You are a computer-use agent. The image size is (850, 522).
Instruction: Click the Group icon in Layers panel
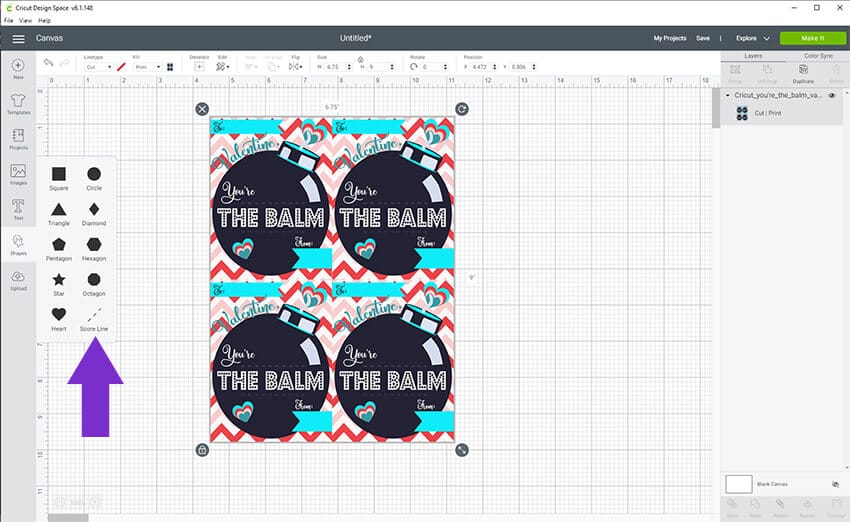[735, 73]
